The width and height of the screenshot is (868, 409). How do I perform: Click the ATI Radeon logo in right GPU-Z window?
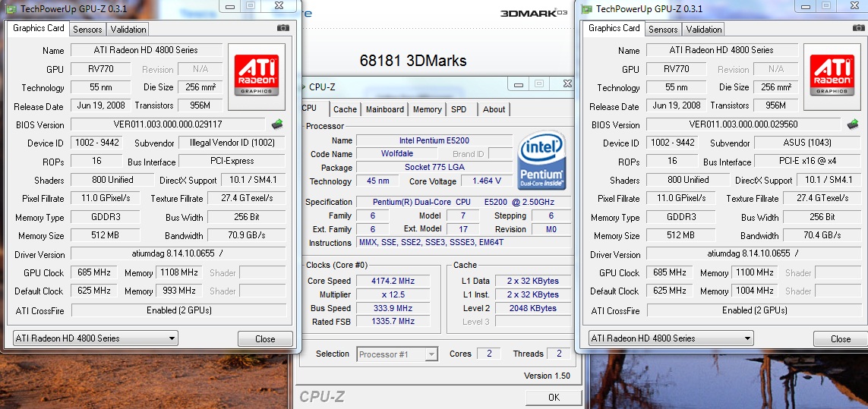click(832, 75)
